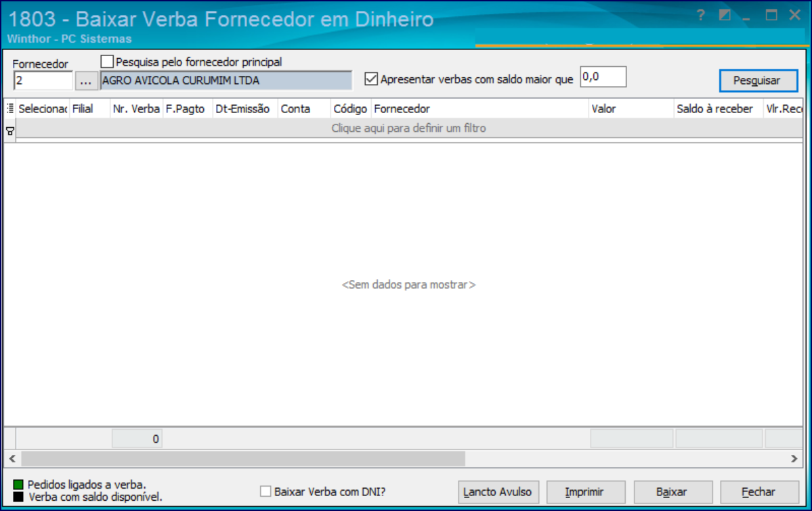
Task: Focus the Fornecedor code input field
Action: click(43, 81)
